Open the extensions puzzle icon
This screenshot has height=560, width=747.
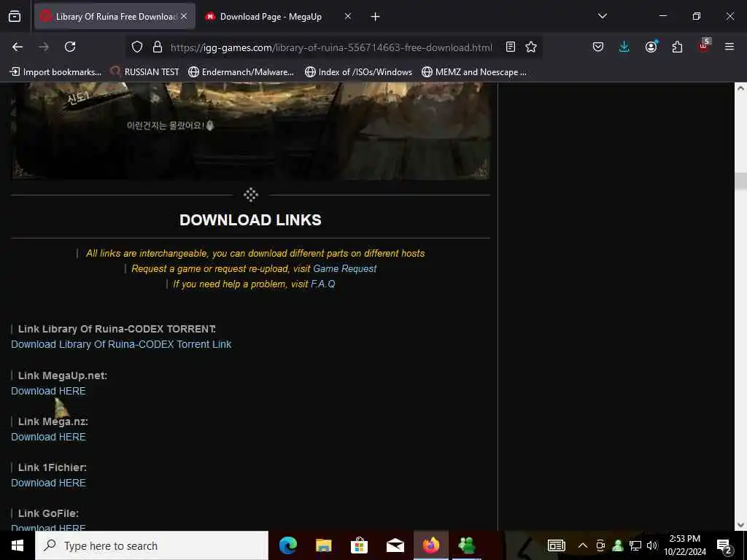(x=677, y=47)
